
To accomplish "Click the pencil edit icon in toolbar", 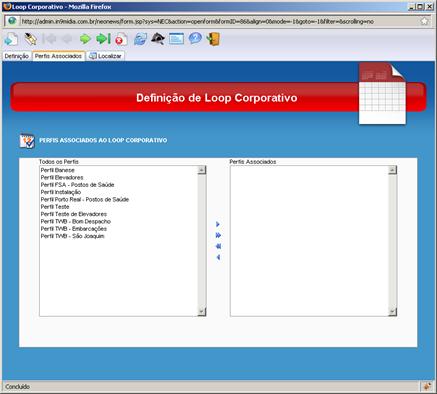I will pyautogui.click(x=30, y=39).
